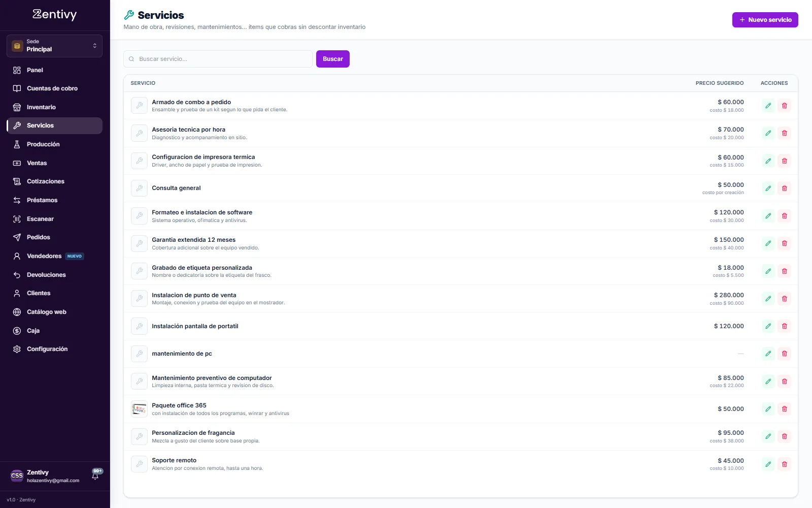Open Configuración settings
The height and width of the screenshot is (508, 812).
coord(54,349)
